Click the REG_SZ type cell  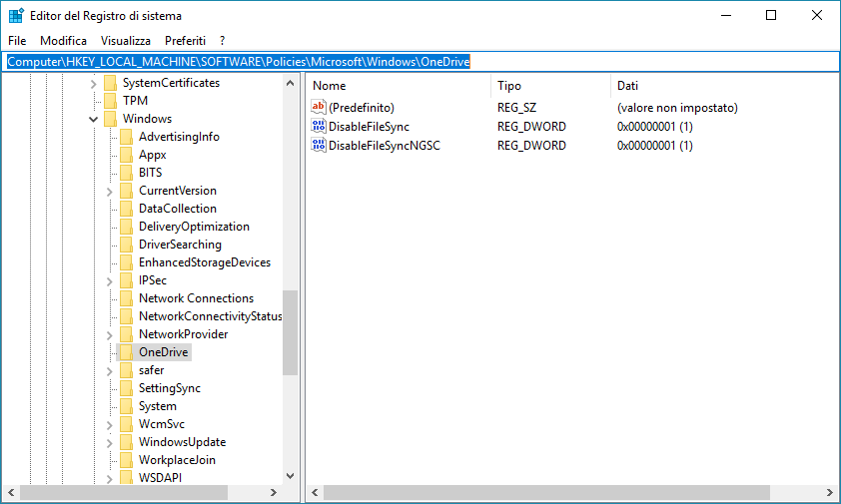[516, 107]
